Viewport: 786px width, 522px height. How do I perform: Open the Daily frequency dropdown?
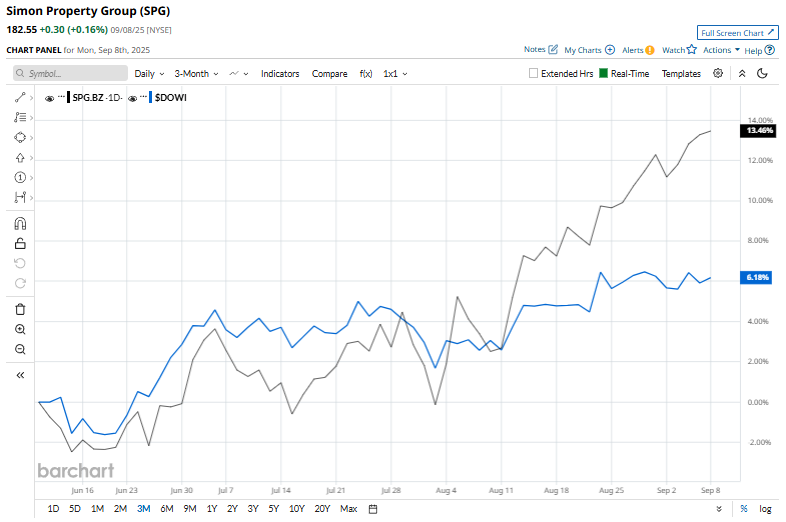pyautogui.click(x=149, y=74)
